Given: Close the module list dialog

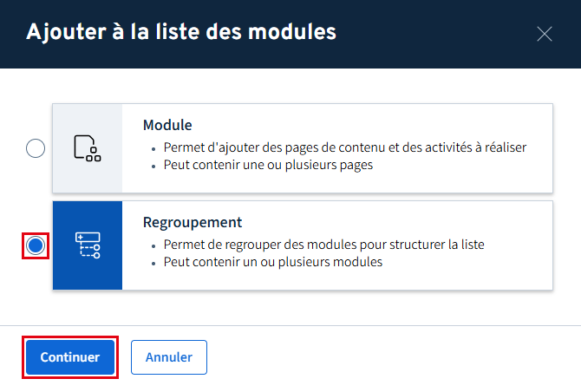Looking at the screenshot, I should pyautogui.click(x=545, y=34).
